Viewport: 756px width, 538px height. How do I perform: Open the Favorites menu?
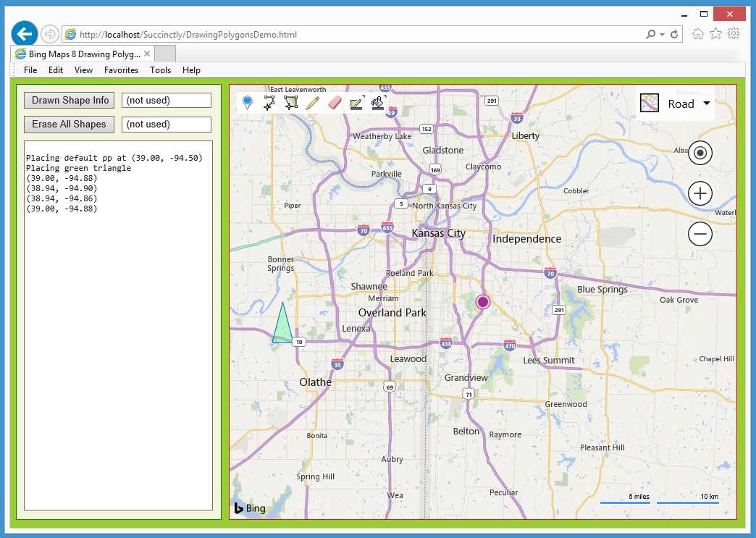[121, 70]
